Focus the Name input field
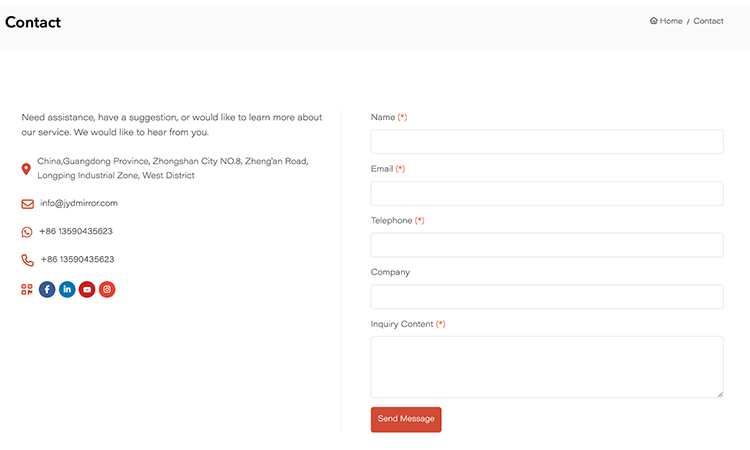The image size is (750, 450). click(546, 141)
